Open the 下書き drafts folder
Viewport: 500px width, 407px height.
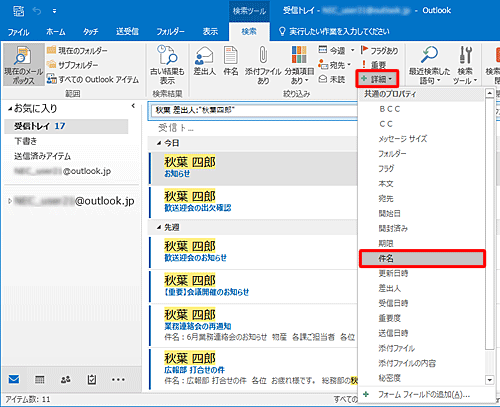(x=26, y=141)
